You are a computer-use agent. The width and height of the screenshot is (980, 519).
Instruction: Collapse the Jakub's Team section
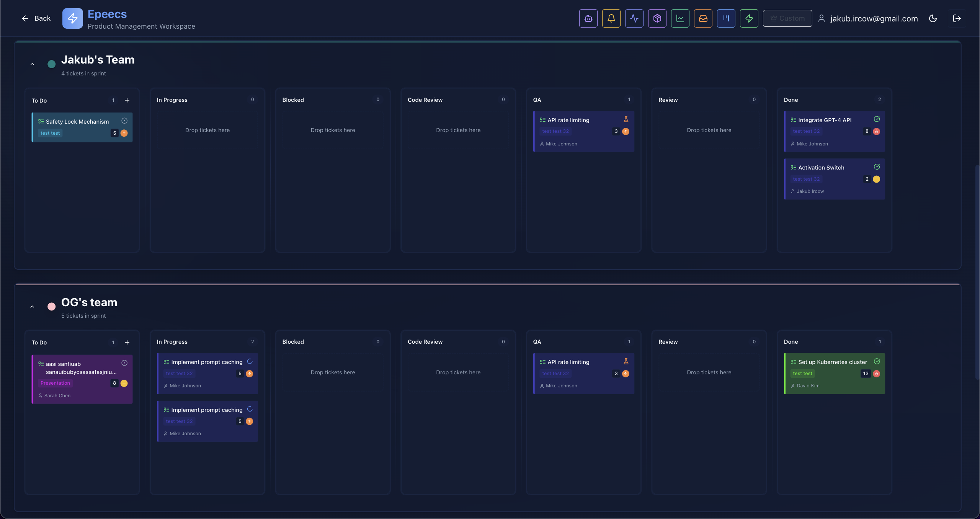(32, 64)
